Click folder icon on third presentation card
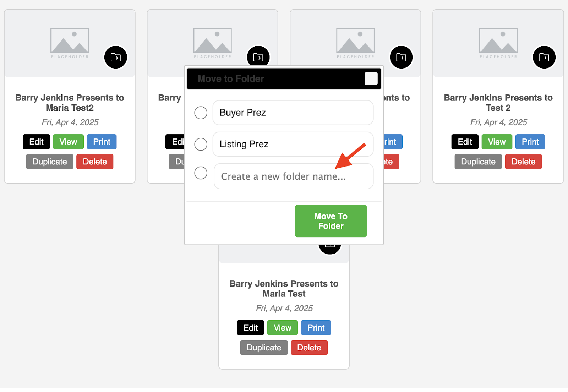568x392 pixels. pyautogui.click(x=402, y=57)
